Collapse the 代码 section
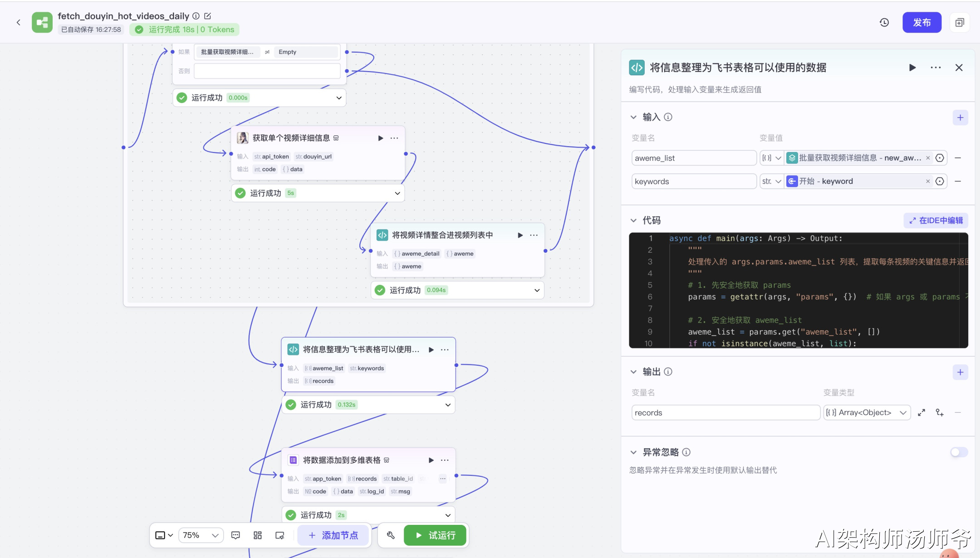This screenshot has height=558, width=980. (x=633, y=220)
